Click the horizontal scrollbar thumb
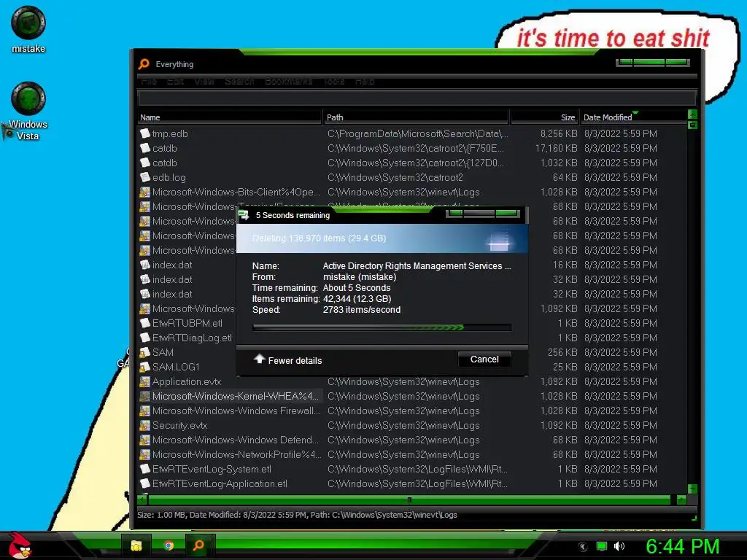This screenshot has height=560, width=747. pyautogui.click(x=409, y=499)
